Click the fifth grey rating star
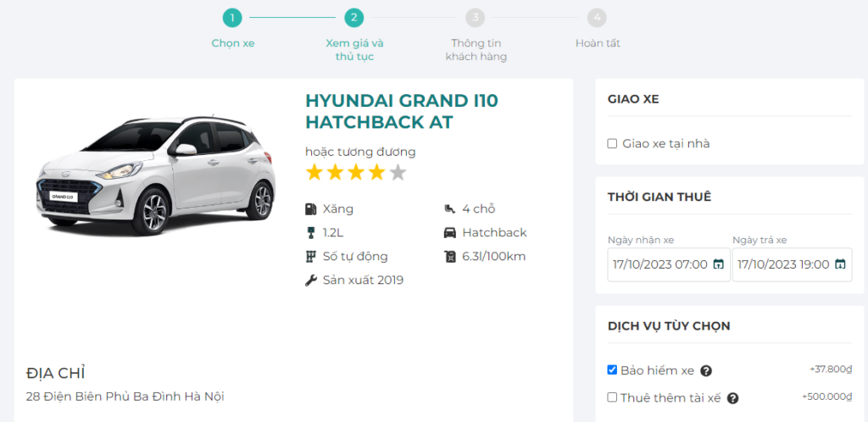868x422 pixels. (398, 173)
